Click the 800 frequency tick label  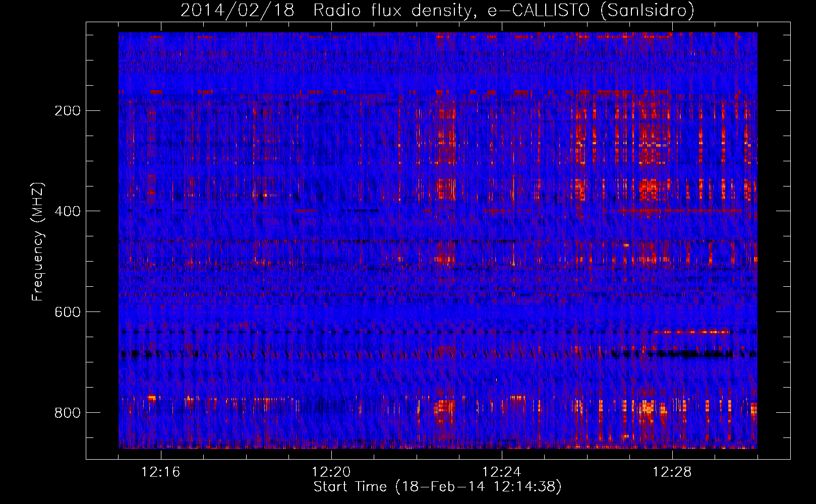pos(67,413)
